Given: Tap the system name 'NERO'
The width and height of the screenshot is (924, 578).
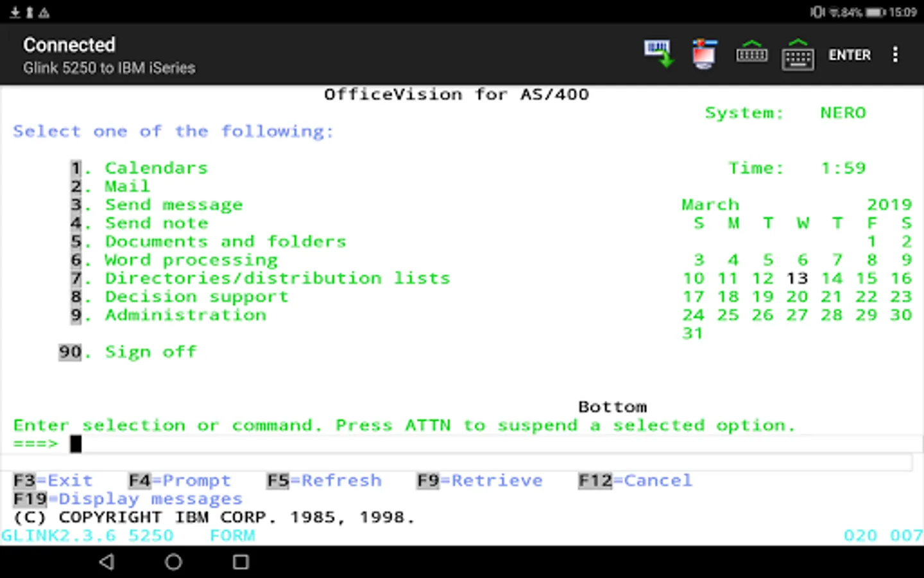Looking at the screenshot, I should tap(843, 113).
